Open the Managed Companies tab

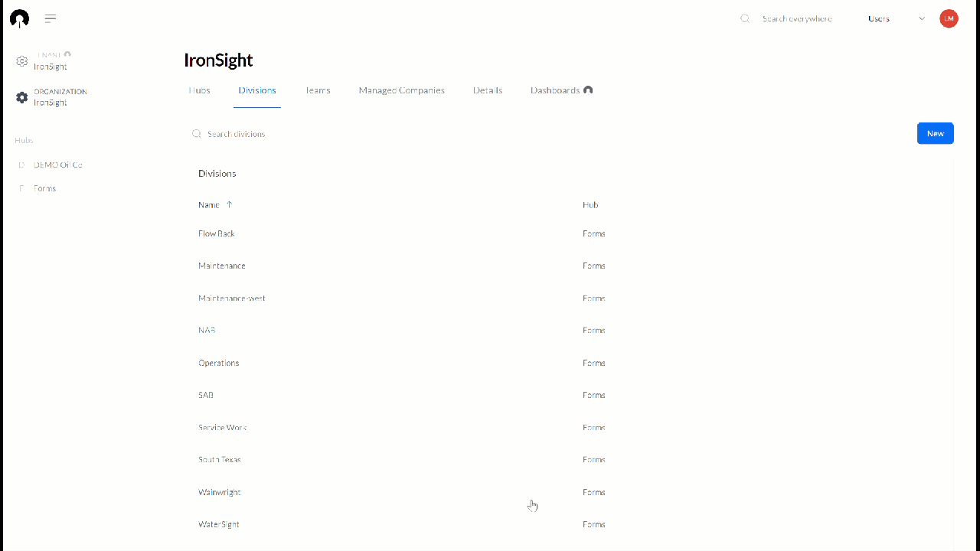[401, 90]
